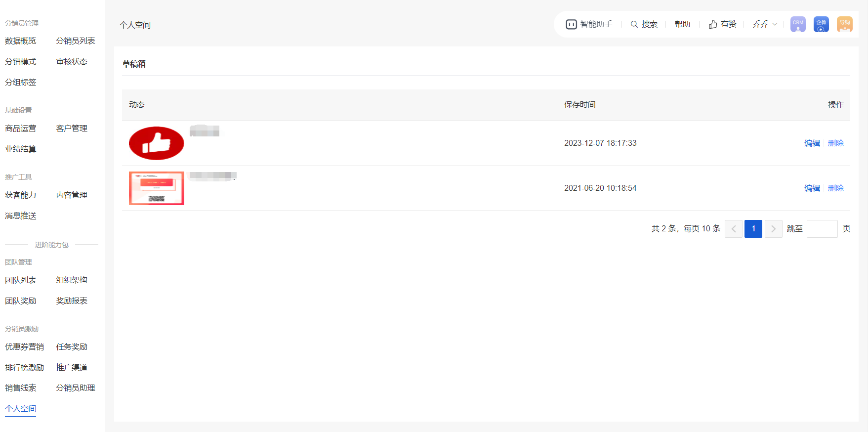Image resolution: width=868 pixels, height=432 pixels.
Task: Click the 有赞 thumbs-up icon
Action: (713, 24)
